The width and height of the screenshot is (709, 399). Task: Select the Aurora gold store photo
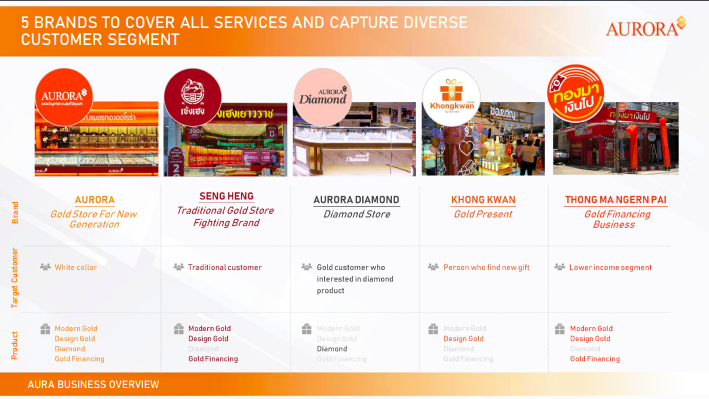[x=97, y=138]
